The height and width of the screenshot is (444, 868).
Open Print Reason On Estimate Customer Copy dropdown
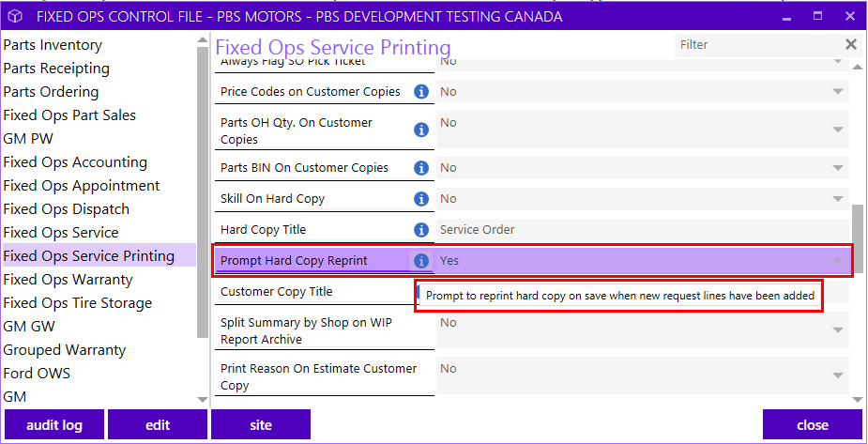point(838,376)
